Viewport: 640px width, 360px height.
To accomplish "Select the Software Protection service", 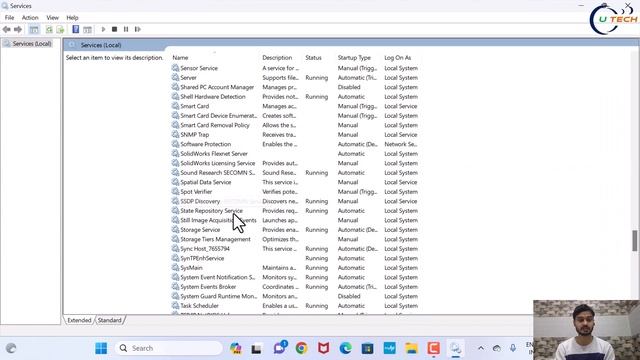I will (x=295, y=144).
